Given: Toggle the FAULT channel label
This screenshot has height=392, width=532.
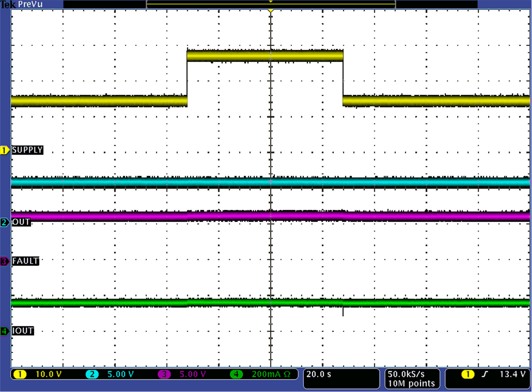Looking at the screenshot, I should [25, 261].
